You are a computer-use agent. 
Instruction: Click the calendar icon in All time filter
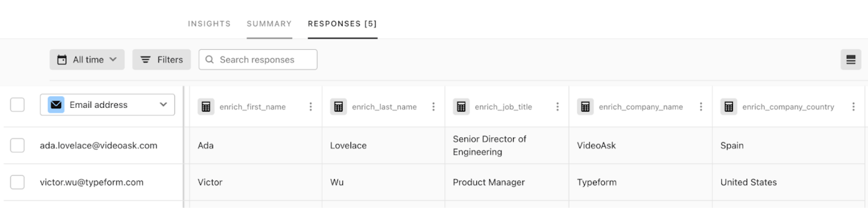click(62, 60)
